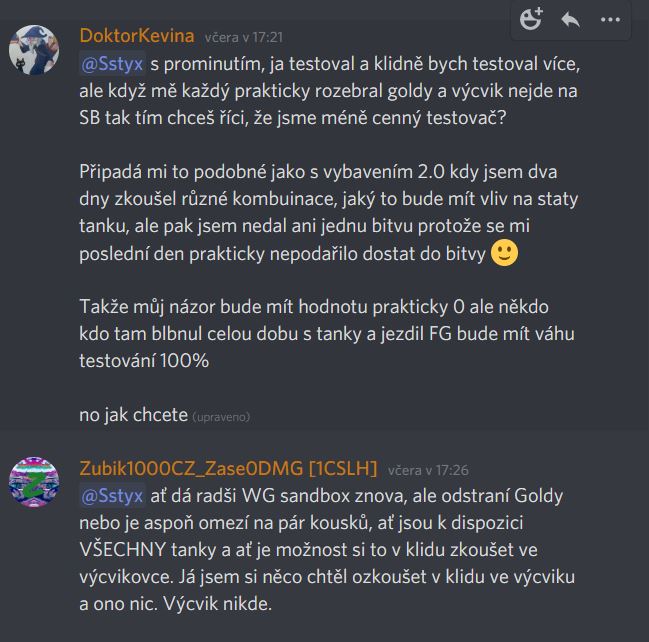Click the Zubik1000CZ_Zase0DMG [1CSLH] username
Viewport: 649px width, 642px height.
click(228, 469)
